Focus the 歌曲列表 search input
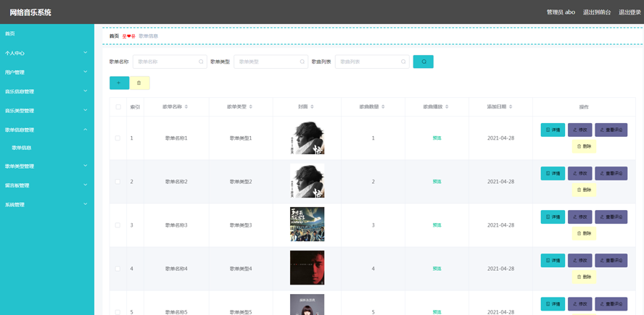The image size is (644, 315). pos(372,62)
